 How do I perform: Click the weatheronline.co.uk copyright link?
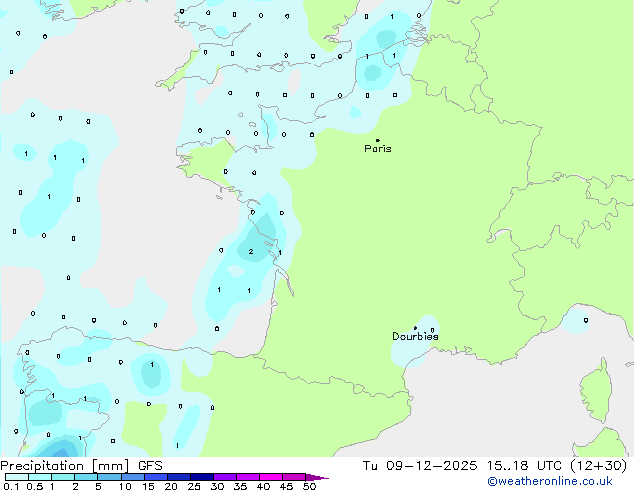point(550,482)
